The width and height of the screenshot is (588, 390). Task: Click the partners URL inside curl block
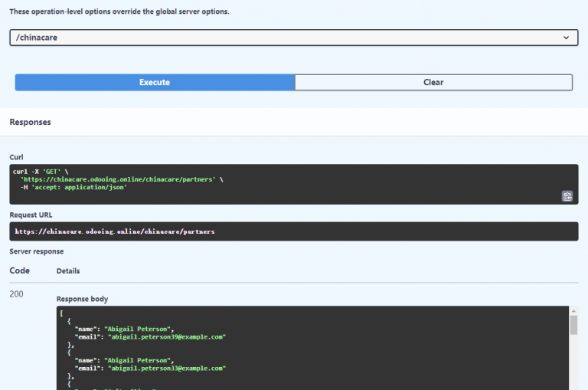(119, 179)
